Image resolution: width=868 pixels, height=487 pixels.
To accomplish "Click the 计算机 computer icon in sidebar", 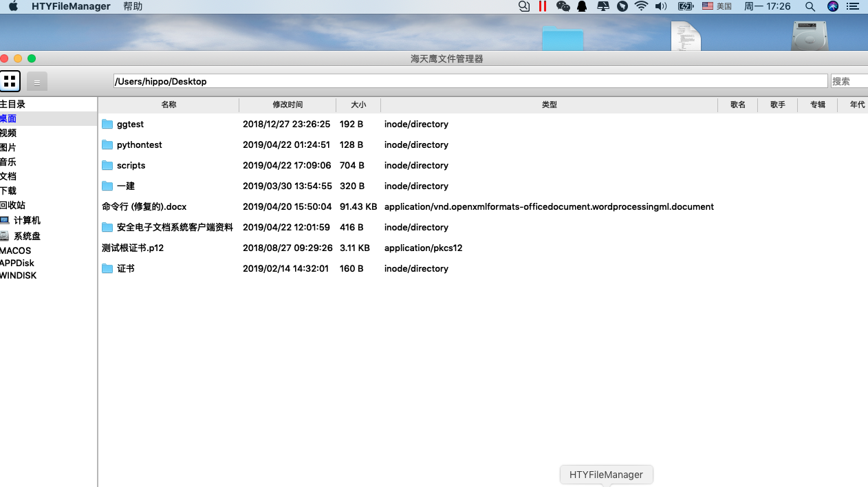I will pos(6,220).
